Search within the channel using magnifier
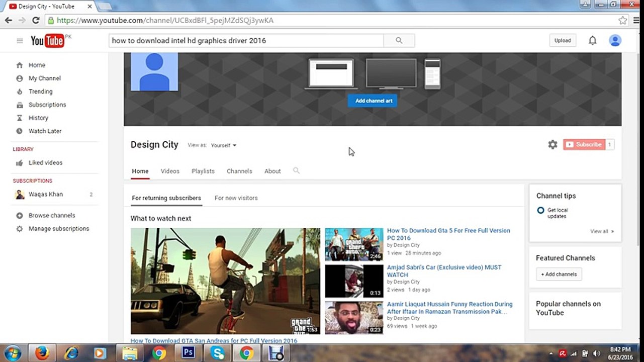The height and width of the screenshot is (362, 644). tap(296, 171)
